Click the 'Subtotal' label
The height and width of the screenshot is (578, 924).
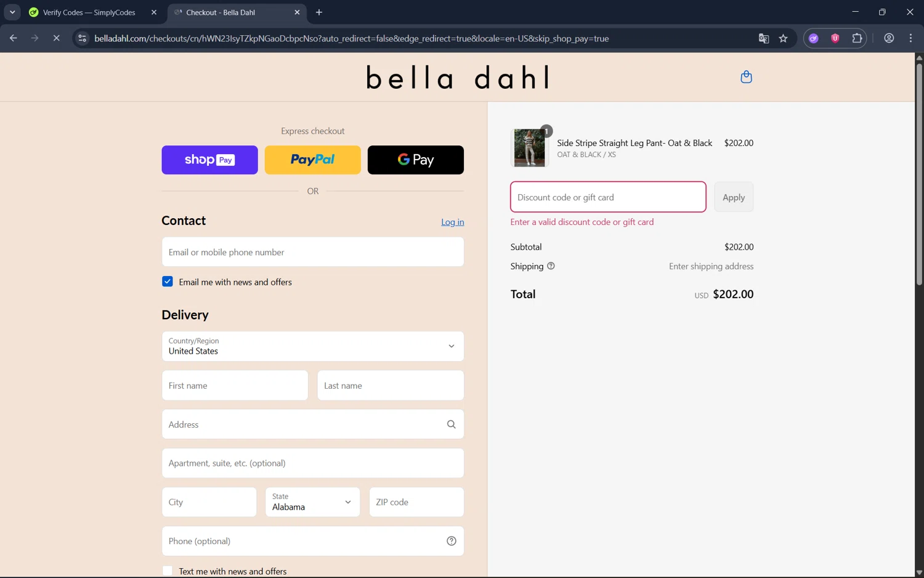click(x=526, y=247)
